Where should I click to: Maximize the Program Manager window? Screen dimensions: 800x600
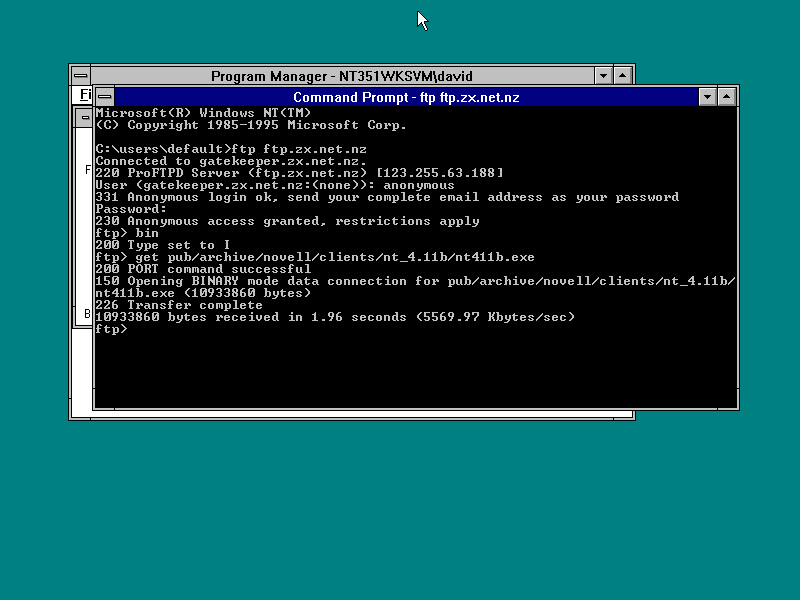(x=622, y=76)
